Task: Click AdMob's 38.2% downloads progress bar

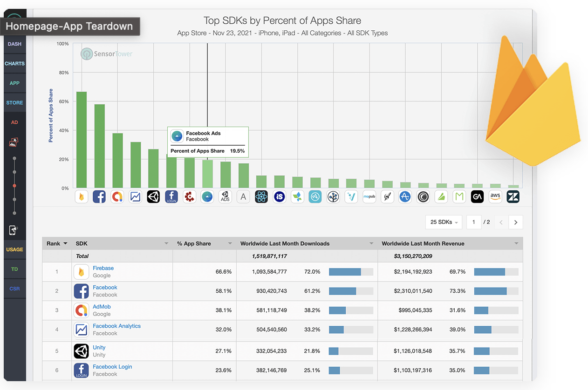Action: (x=351, y=310)
